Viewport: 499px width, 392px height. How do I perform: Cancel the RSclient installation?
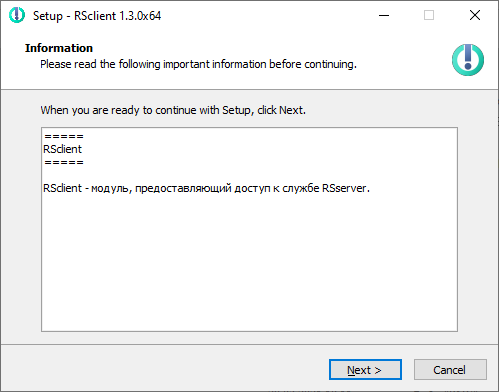point(450,369)
